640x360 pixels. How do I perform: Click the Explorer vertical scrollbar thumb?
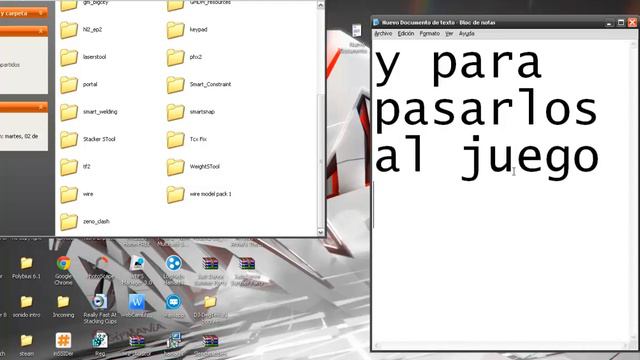[x=320, y=161]
